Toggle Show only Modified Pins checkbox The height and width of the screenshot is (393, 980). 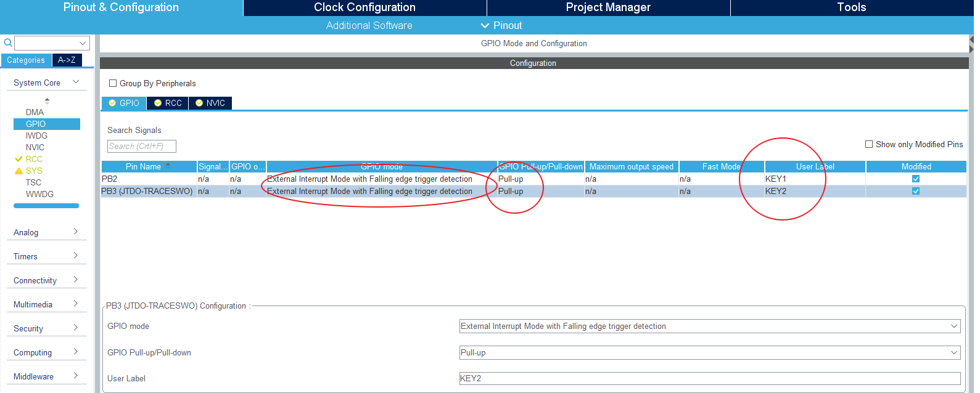pos(869,144)
